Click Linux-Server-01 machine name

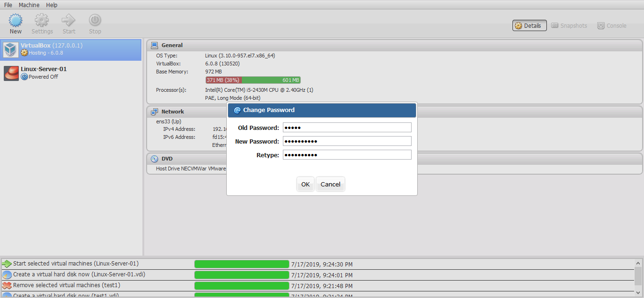coord(44,69)
